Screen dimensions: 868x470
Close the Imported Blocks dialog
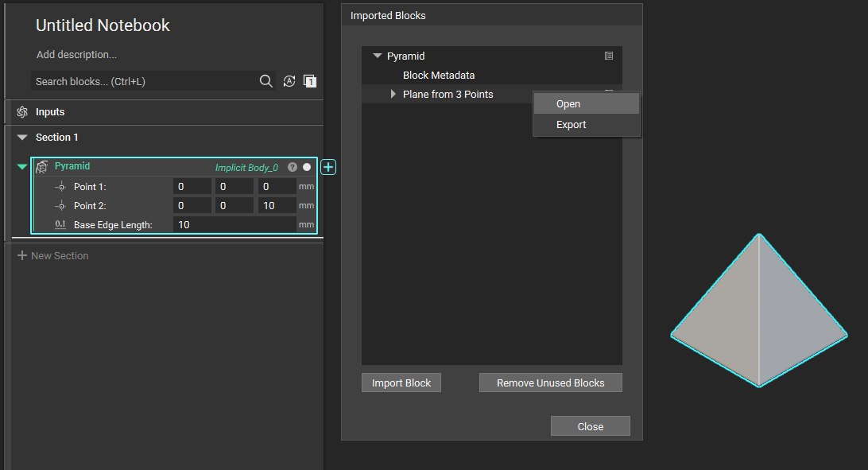(x=590, y=426)
